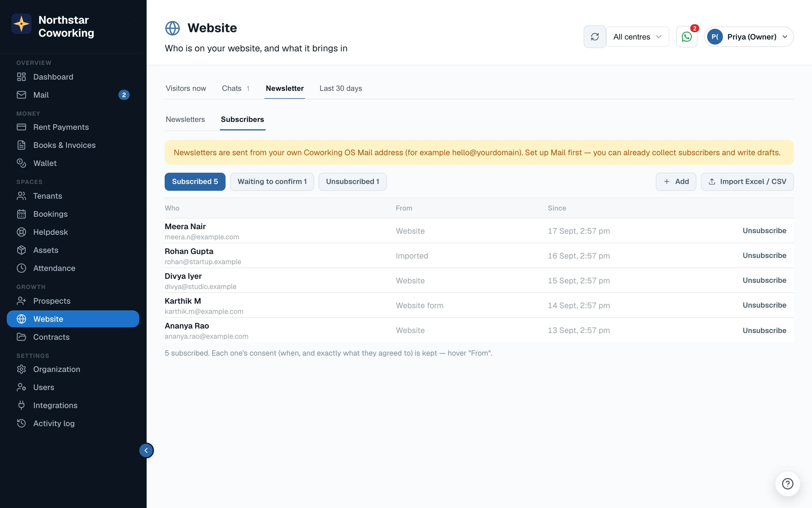Unsubscribe Karthik M

pyautogui.click(x=764, y=305)
